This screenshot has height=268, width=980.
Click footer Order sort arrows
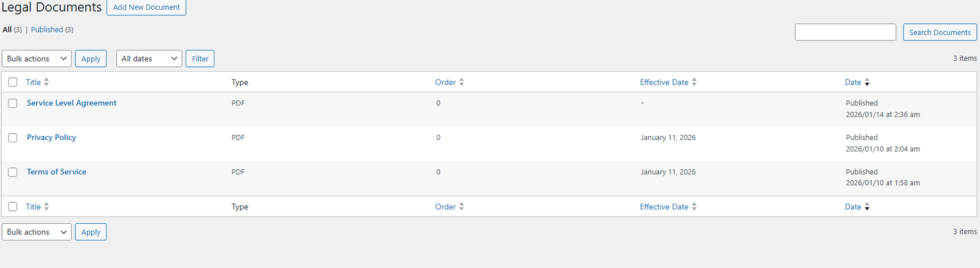461,207
